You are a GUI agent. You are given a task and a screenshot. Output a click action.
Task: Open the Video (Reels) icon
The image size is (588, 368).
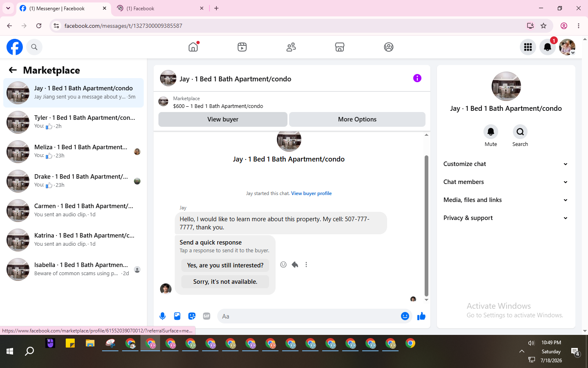242,47
